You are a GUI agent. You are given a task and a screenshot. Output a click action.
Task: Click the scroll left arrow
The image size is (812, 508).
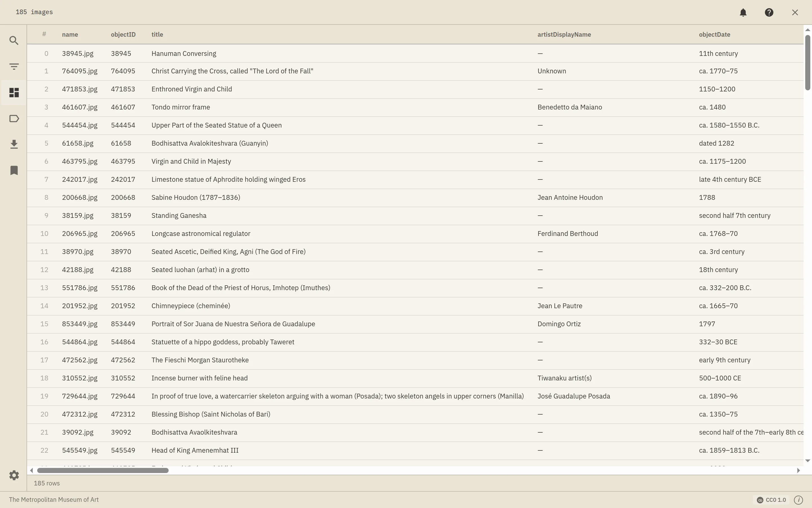32,470
